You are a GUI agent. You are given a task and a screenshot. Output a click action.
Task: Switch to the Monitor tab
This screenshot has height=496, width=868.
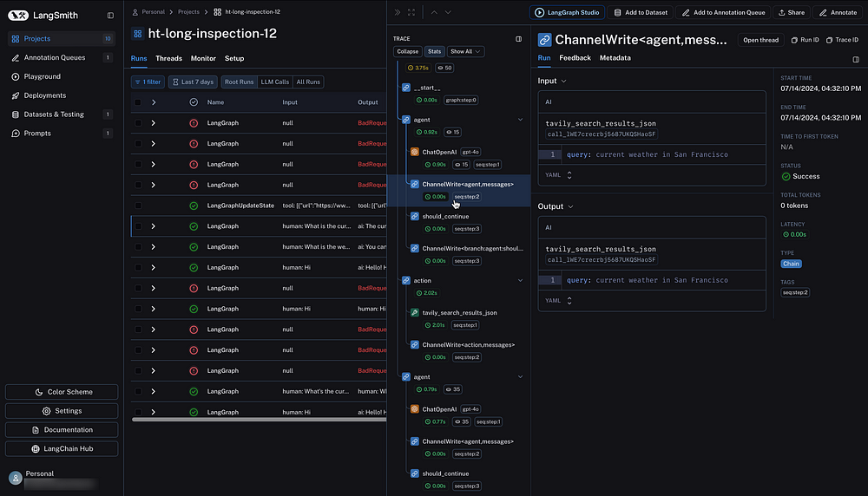[203, 58]
